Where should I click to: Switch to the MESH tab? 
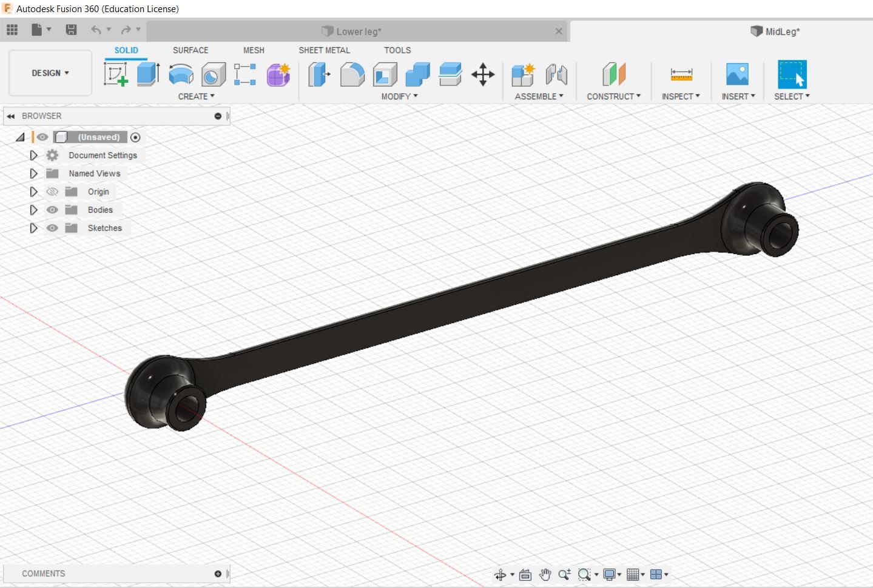coord(254,50)
